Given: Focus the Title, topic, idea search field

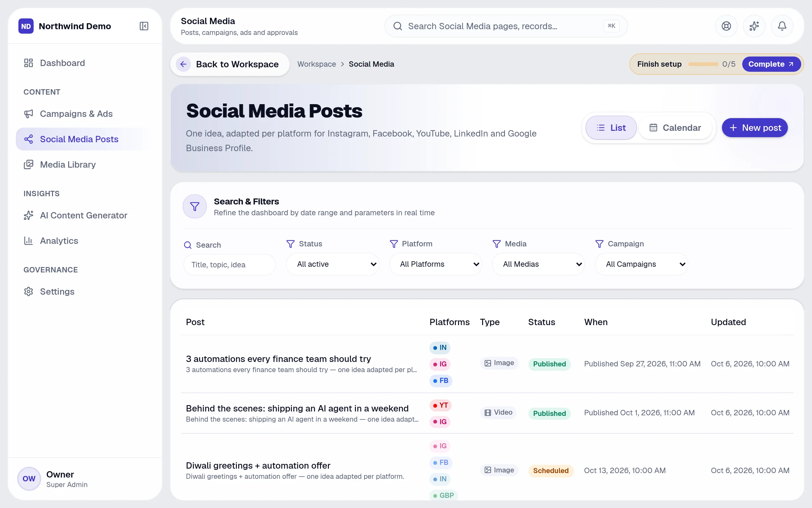Looking at the screenshot, I should [230, 265].
